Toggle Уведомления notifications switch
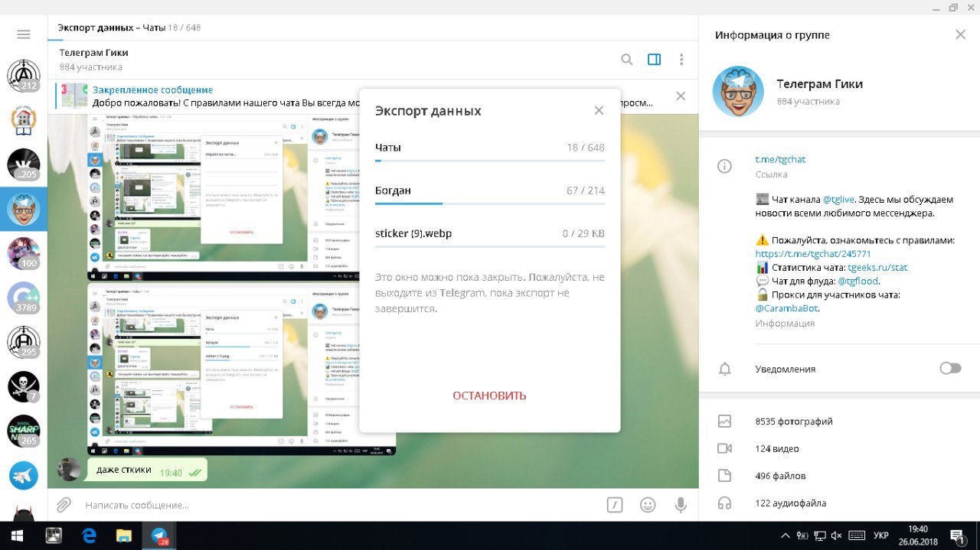This screenshot has width=980, height=550. pos(950,369)
